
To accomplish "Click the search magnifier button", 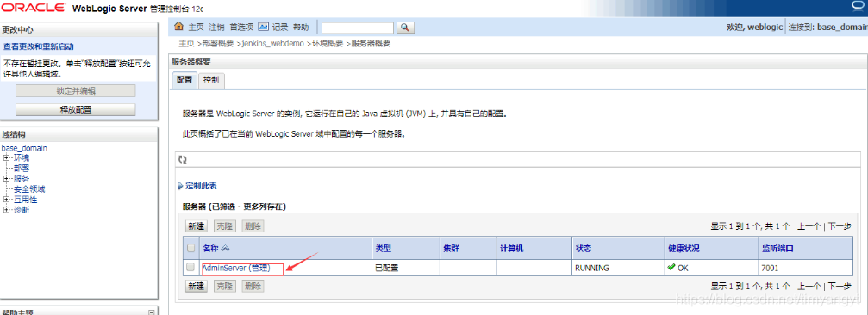I will coord(406,27).
